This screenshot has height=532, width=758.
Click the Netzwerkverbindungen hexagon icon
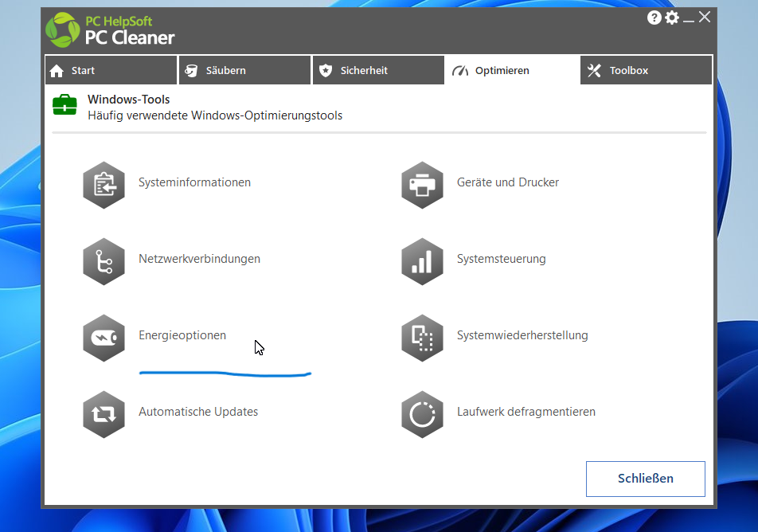coord(104,262)
